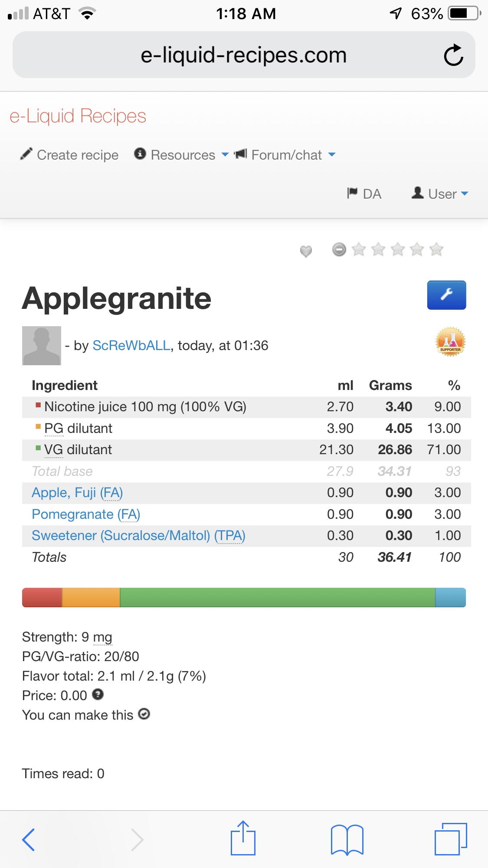Open the Safari share sheet icon
This screenshot has height=868, width=488.
pos(243,838)
